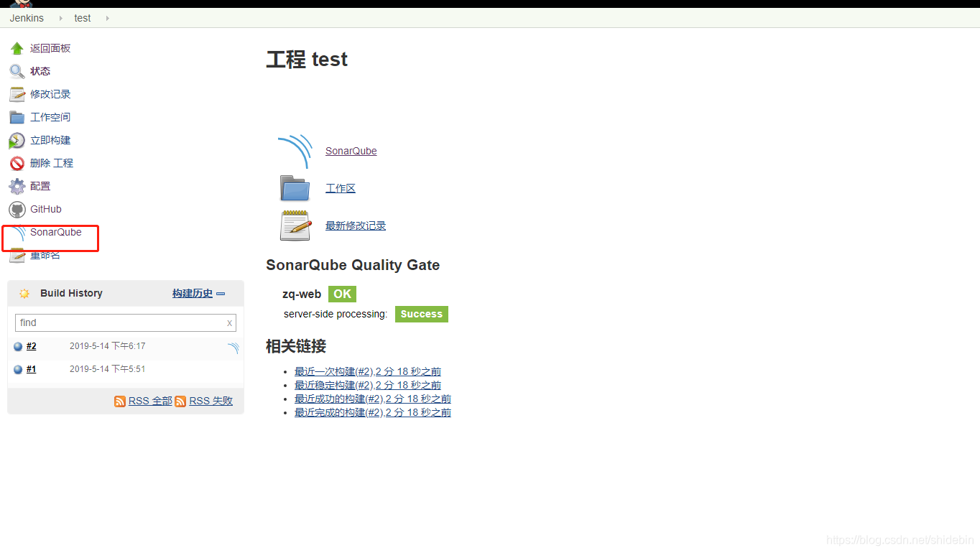The height and width of the screenshot is (553, 980).
Task: Click the RSS feed icon beside RSS 全部
Action: click(x=120, y=401)
